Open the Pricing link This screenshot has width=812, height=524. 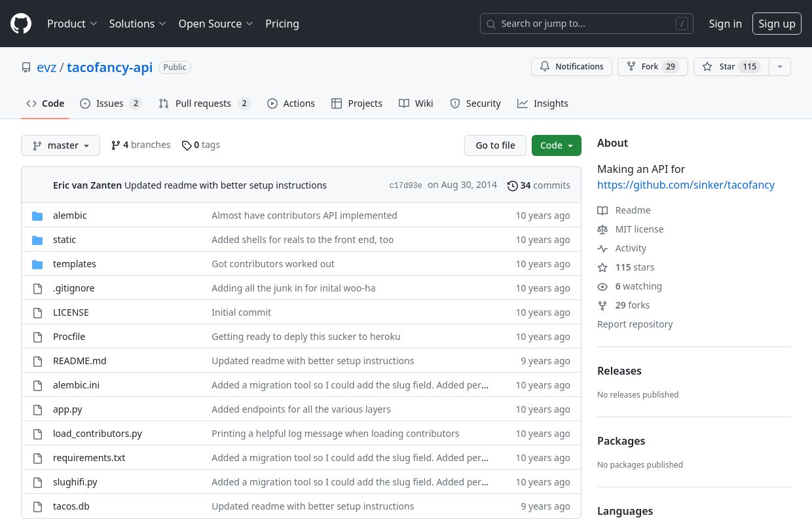coord(282,24)
